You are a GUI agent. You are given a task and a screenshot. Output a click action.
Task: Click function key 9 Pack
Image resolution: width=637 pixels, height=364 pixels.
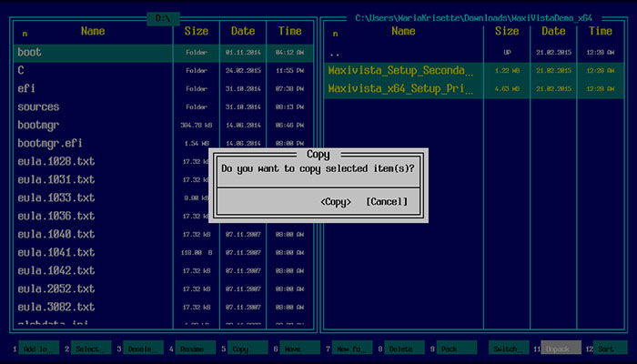pos(456,349)
